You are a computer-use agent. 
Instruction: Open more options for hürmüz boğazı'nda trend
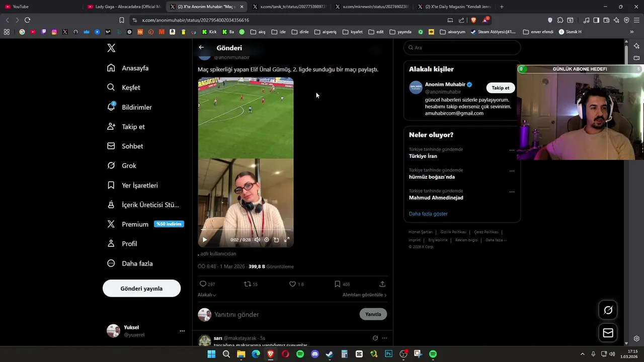pos(512,171)
